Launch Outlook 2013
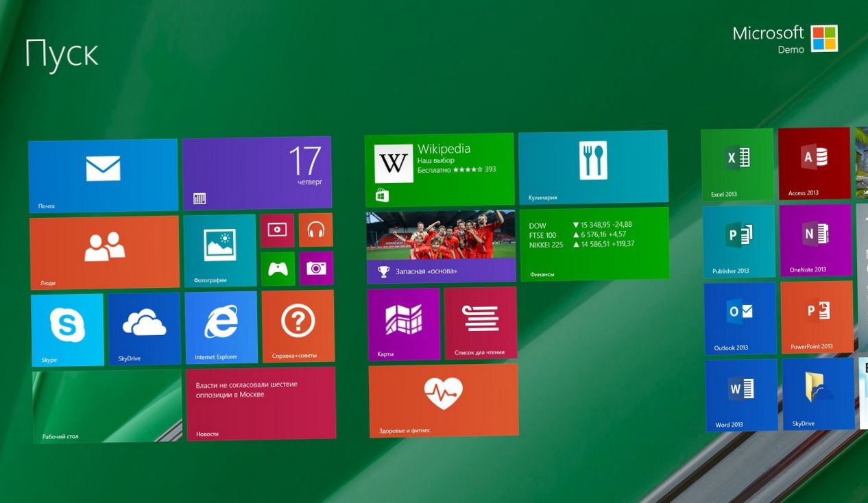868x503 pixels. pyautogui.click(x=740, y=319)
